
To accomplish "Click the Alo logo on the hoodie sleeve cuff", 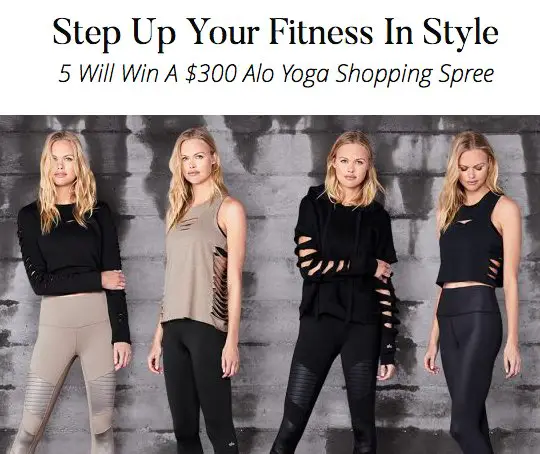I will [x=390, y=346].
